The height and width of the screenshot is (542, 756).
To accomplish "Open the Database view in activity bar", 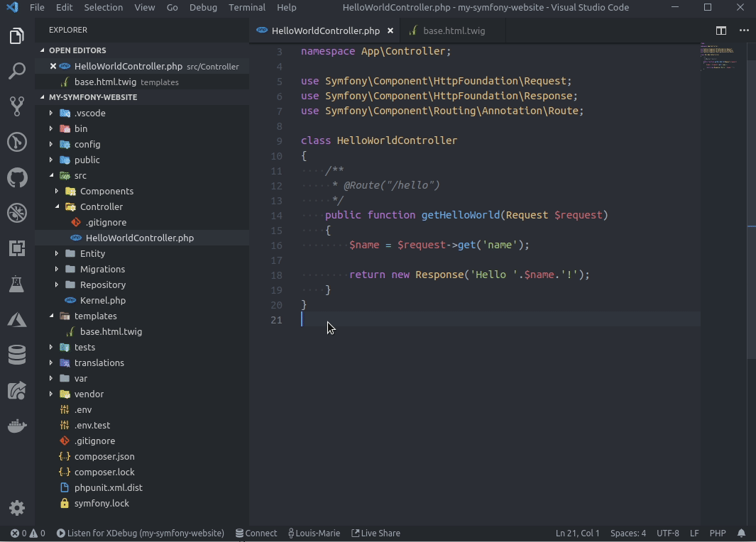I will 17,355.
